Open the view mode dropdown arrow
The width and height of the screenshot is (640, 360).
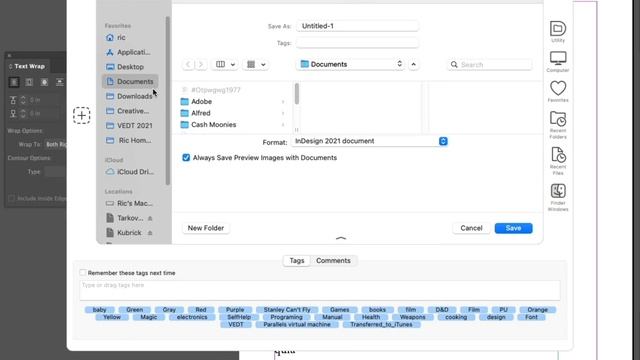(x=233, y=64)
